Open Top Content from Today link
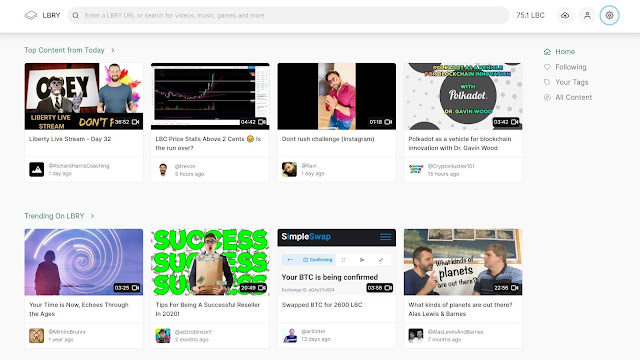The image size is (640, 360). pyautogui.click(x=64, y=50)
